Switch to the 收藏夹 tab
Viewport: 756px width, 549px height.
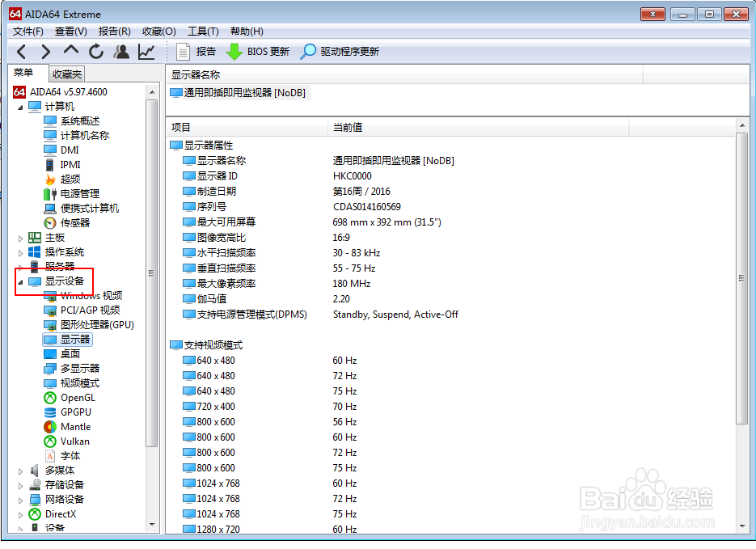point(67,74)
